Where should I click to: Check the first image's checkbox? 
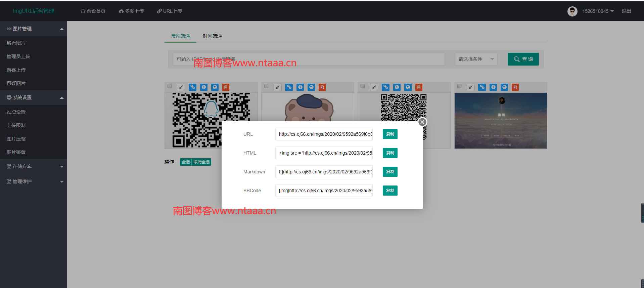[x=170, y=86]
